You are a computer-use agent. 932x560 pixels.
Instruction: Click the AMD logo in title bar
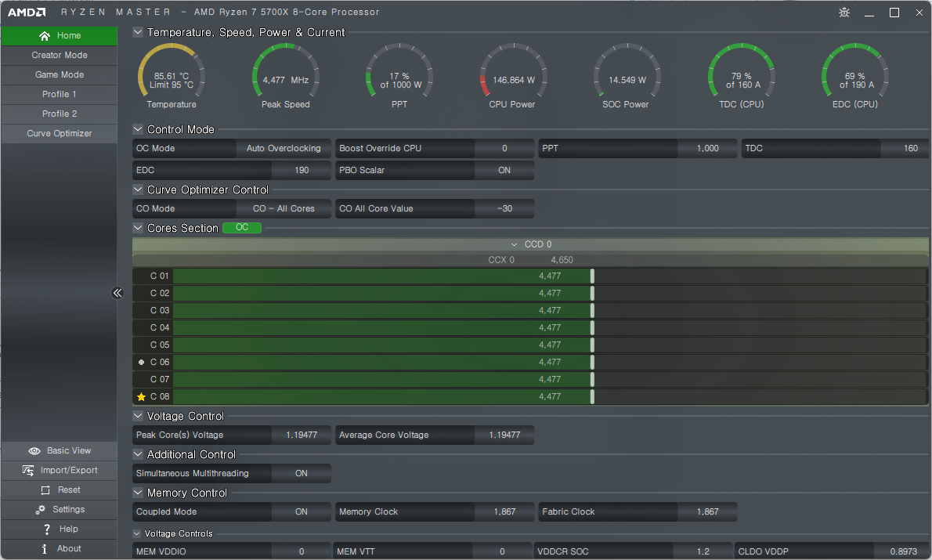(27, 12)
